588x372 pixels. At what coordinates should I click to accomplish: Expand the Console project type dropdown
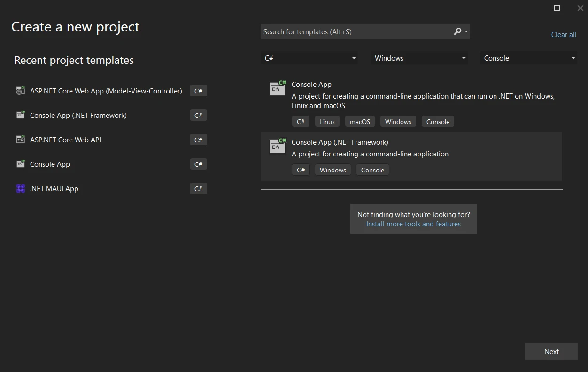(529, 58)
